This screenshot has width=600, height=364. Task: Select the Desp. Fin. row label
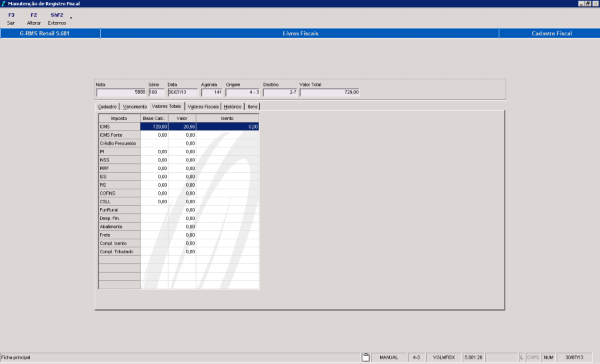tap(119, 219)
